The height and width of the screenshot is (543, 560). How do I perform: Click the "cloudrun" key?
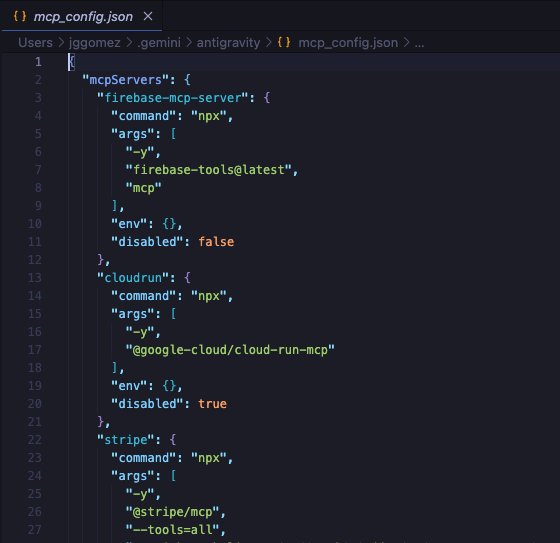133,278
